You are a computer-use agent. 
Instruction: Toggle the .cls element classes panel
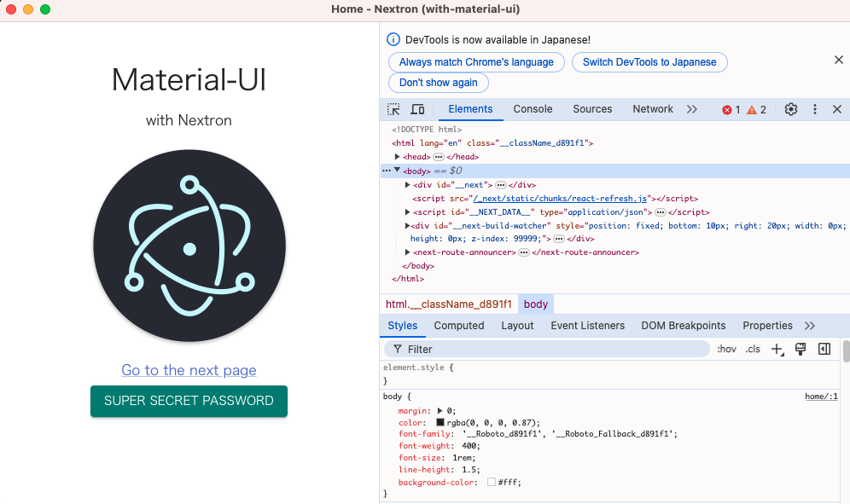(x=753, y=349)
